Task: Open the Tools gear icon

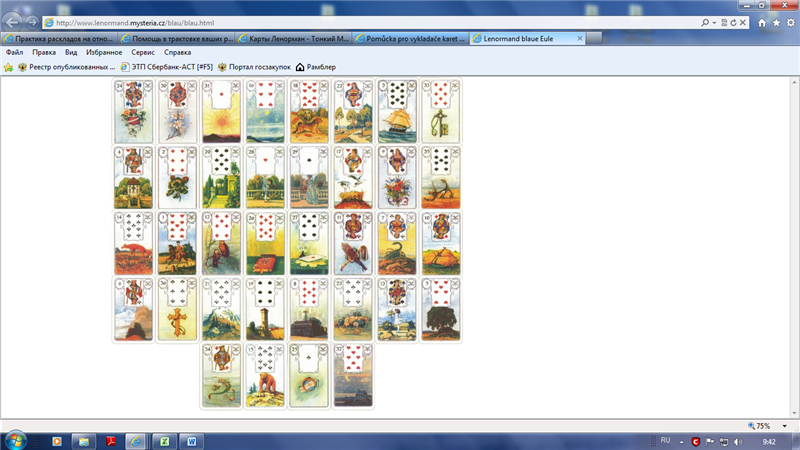Action: coord(790,23)
